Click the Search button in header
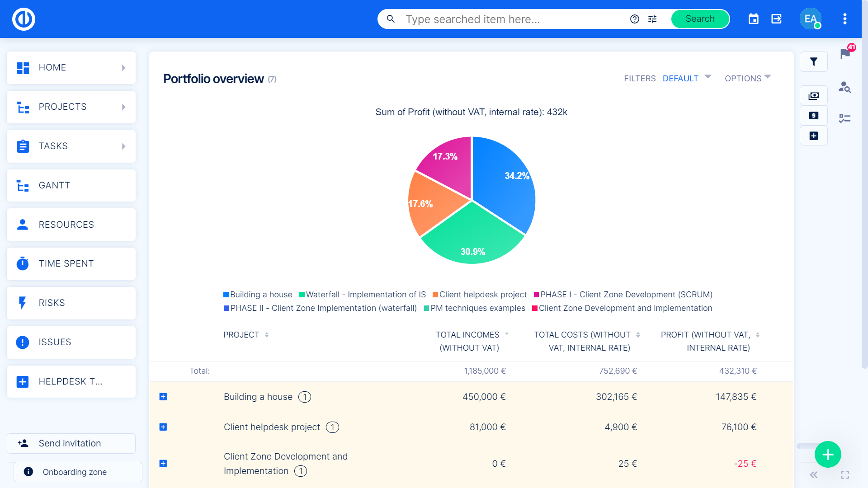The height and width of the screenshot is (488, 868). pos(698,19)
